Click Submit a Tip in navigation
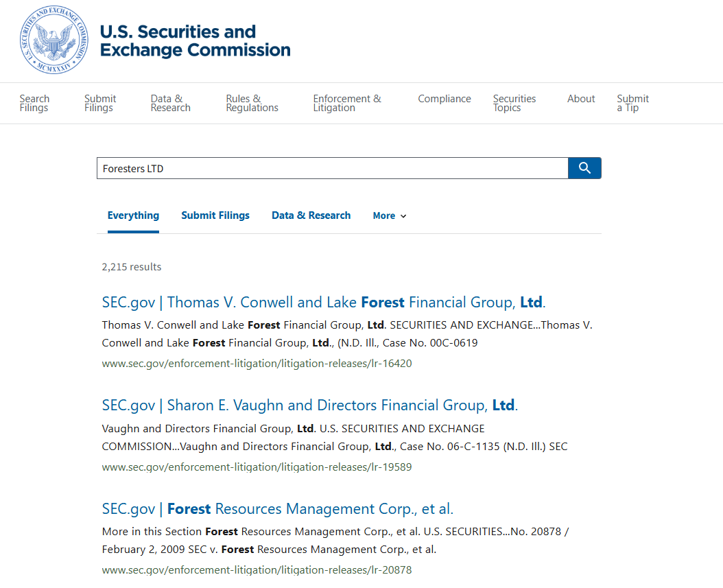Image resolution: width=723 pixels, height=588 pixels. [632, 103]
